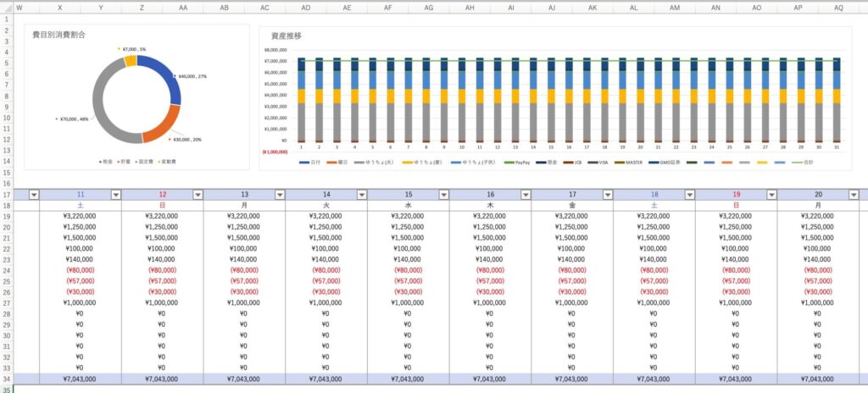This screenshot has width=868, height=393.
Task: Select row header 17
Action: pos(7,195)
